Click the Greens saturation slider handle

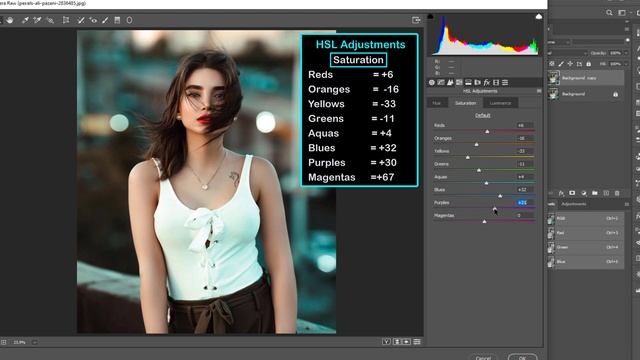click(x=479, y=170)
